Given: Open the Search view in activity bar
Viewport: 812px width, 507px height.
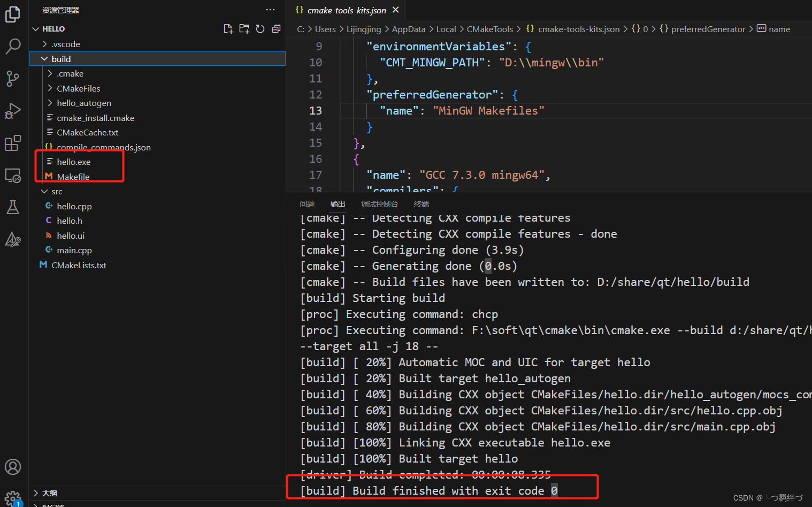Looking at the screenshot, I should coord(13,47).
